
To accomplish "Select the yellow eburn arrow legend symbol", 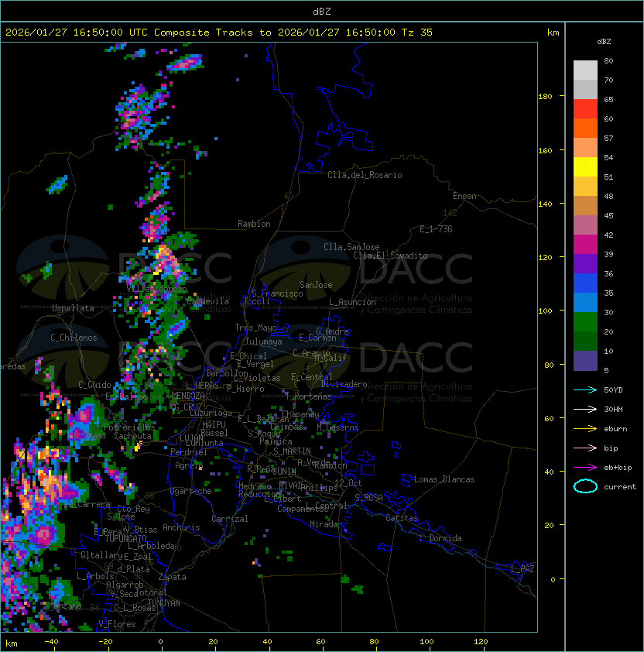I will coord(585,428).
